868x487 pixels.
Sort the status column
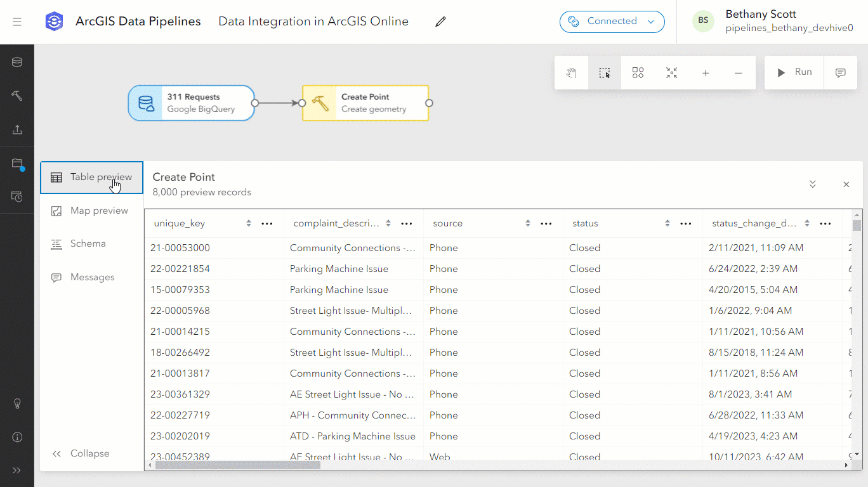[667, 223]
